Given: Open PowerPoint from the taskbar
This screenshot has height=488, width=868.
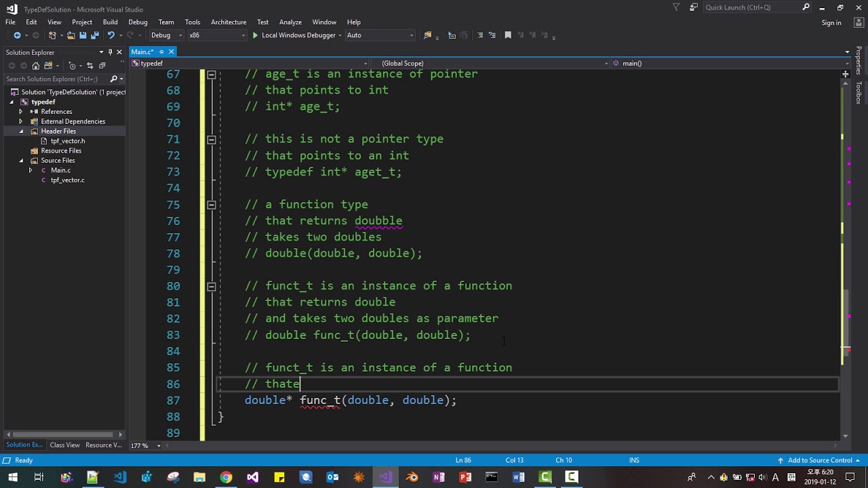Looking at the screenshot, I should pyautogui.click(x=465, y=477).
